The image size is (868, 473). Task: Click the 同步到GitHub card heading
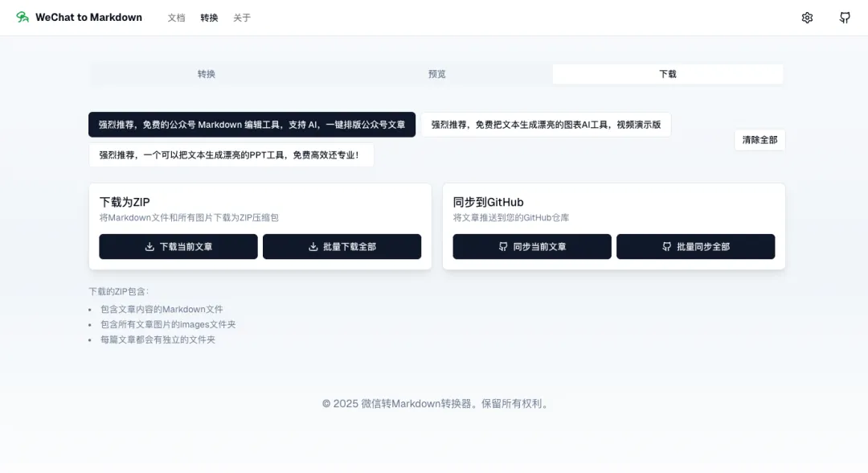(x=488, y=202)
